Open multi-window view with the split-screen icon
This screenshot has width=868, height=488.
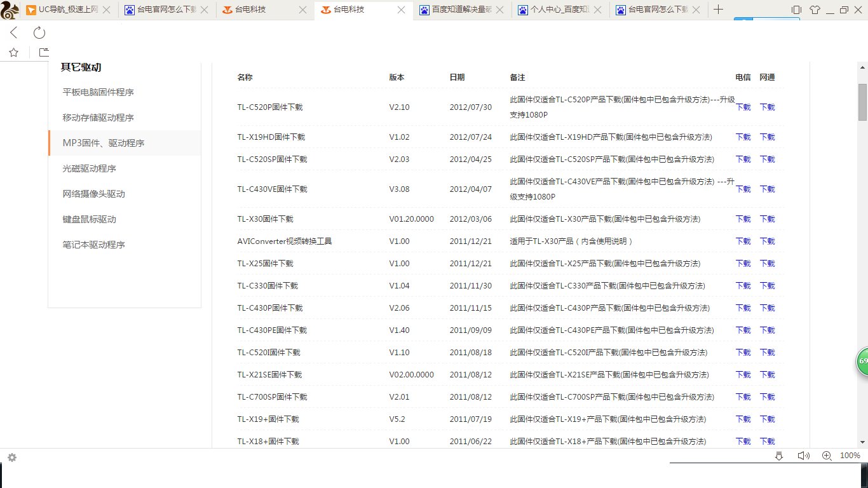pyautogui.click(x=796, y=10)
